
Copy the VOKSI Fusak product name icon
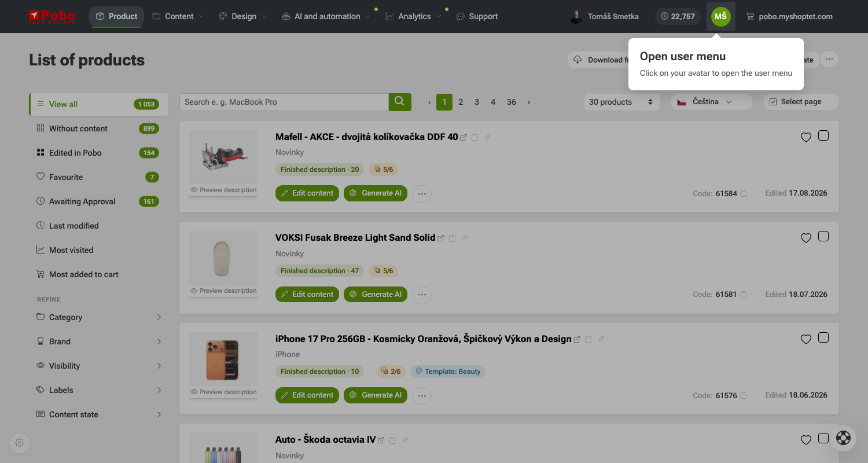pyautogui.click(x=453, y=238)
